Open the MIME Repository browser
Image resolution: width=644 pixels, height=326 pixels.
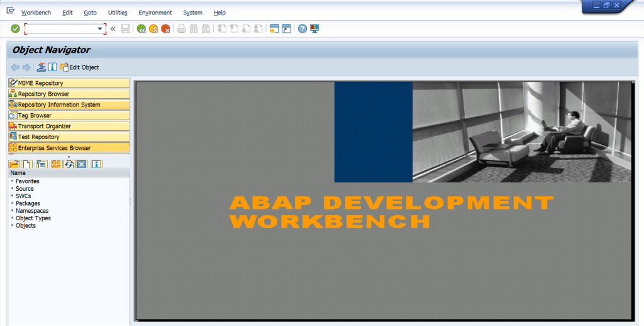click(x=69, y=83)
